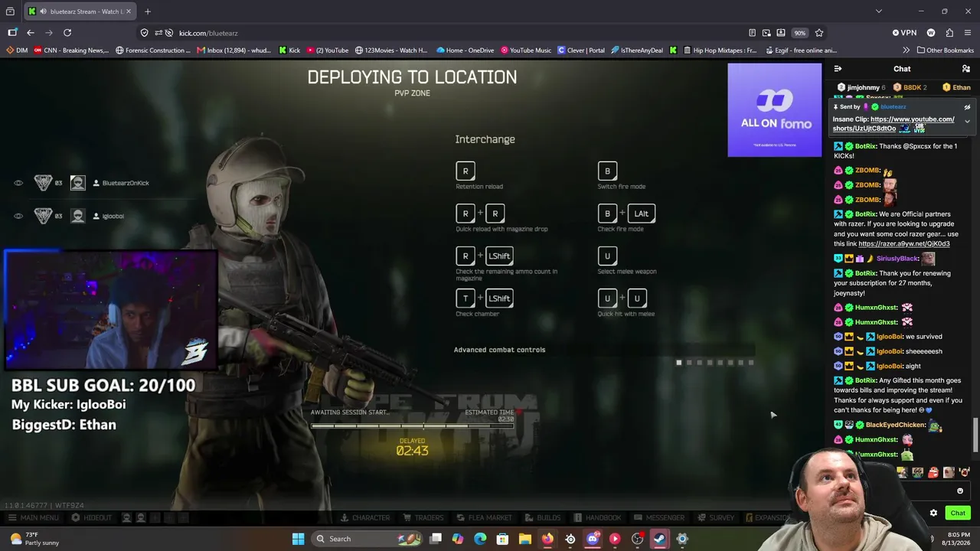This screenshot has width=980, height=551.
Task: Click the chat panel scrollbar
Action: tap(975, 435)
